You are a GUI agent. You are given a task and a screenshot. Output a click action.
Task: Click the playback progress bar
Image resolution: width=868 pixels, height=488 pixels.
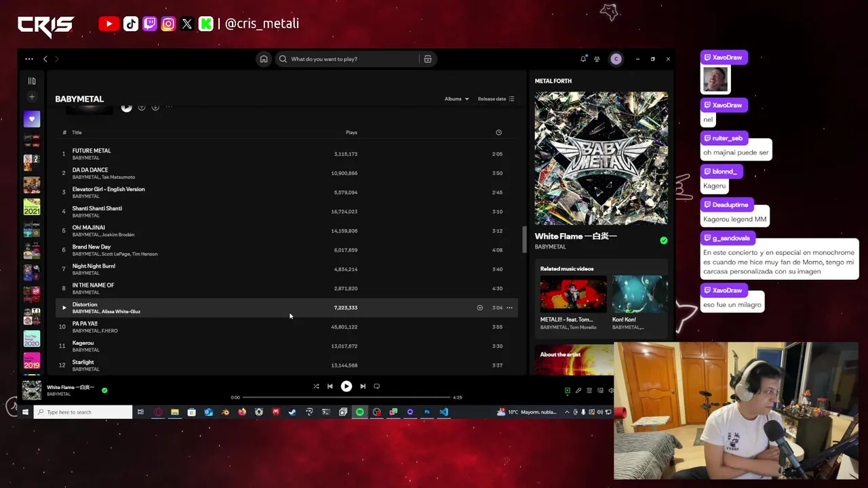click(347, 397)
